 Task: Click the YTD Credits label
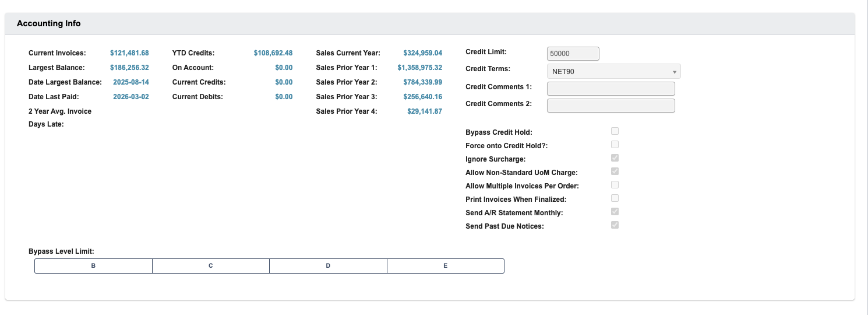pyautogui.click(x=193, y=53)
